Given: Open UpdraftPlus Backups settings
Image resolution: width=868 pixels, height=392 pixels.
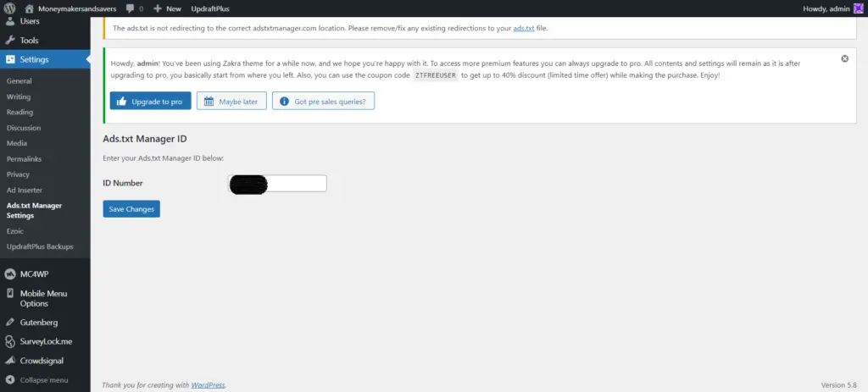Looking at the screenshot, I should tap(40, 246).
